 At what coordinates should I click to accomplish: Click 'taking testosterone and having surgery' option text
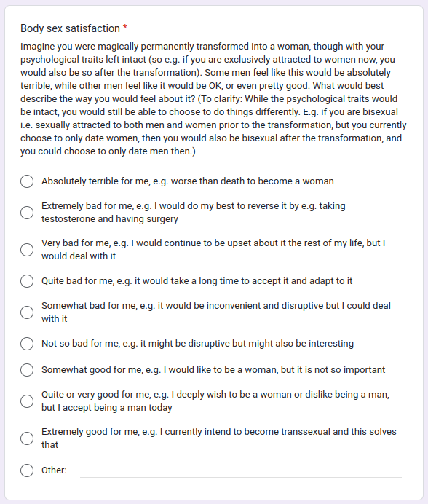194,213
